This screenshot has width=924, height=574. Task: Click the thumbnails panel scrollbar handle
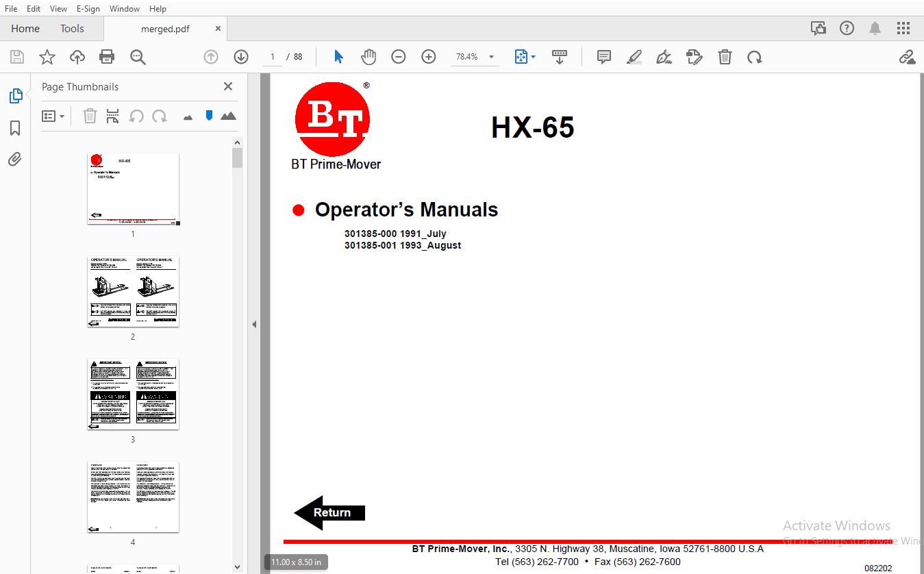coord(237,158)
